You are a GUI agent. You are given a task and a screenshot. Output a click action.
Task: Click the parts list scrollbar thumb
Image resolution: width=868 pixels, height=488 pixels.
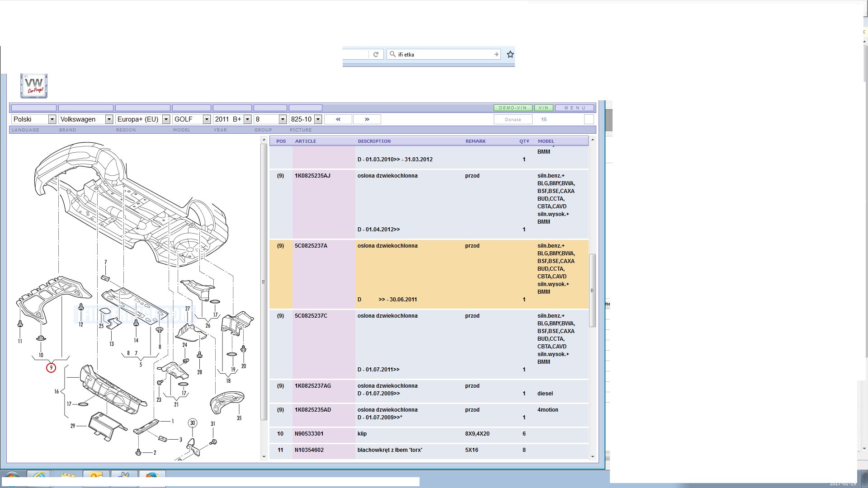tap(593, 290)
